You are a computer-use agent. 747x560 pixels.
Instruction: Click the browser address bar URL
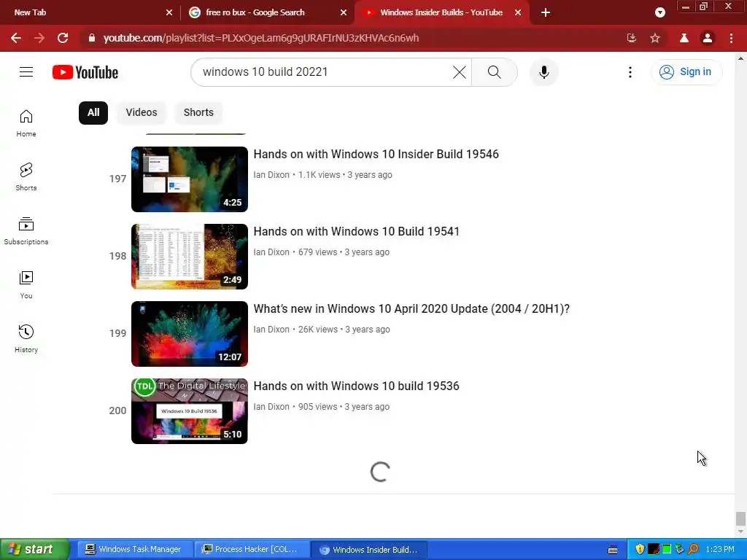point(261,38)
